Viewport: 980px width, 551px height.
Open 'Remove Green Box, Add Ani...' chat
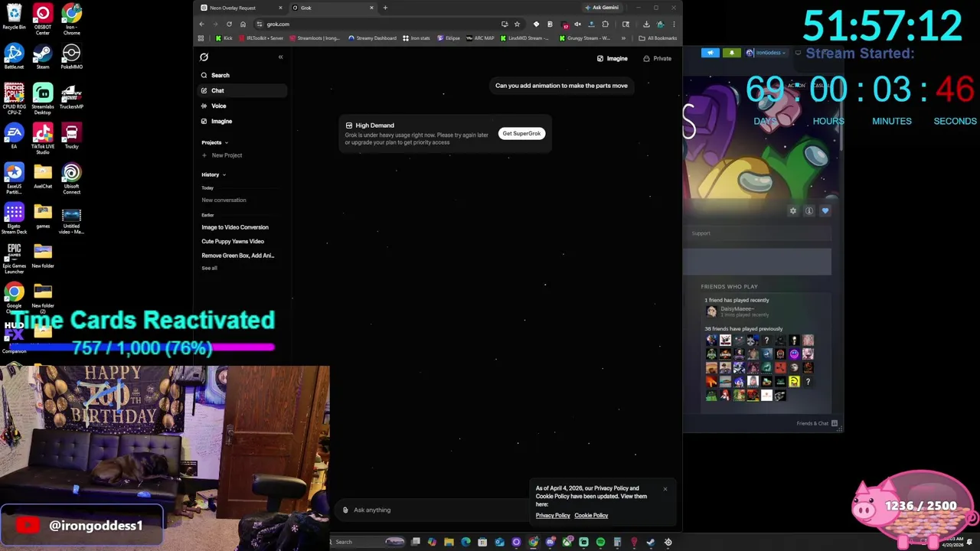pos(238,256)
